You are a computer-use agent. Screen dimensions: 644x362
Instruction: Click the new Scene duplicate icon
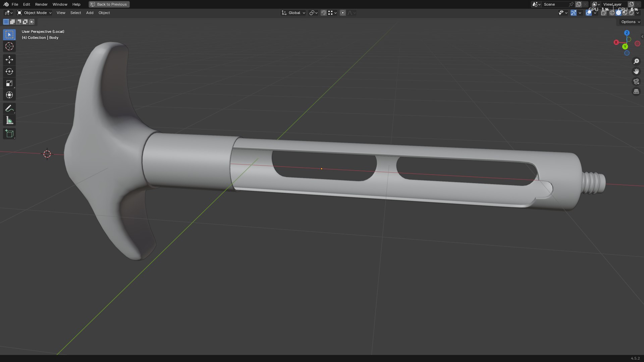(579, 4)
